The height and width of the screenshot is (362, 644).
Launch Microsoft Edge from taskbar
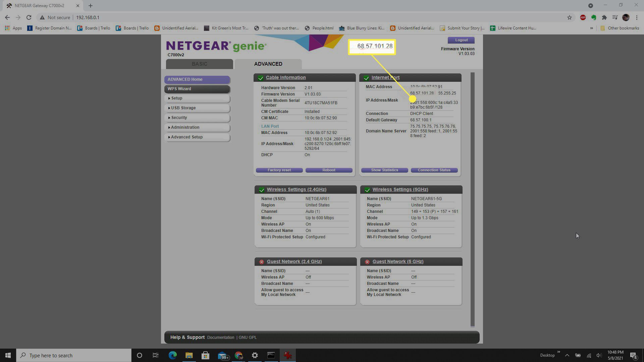[172, 355]
